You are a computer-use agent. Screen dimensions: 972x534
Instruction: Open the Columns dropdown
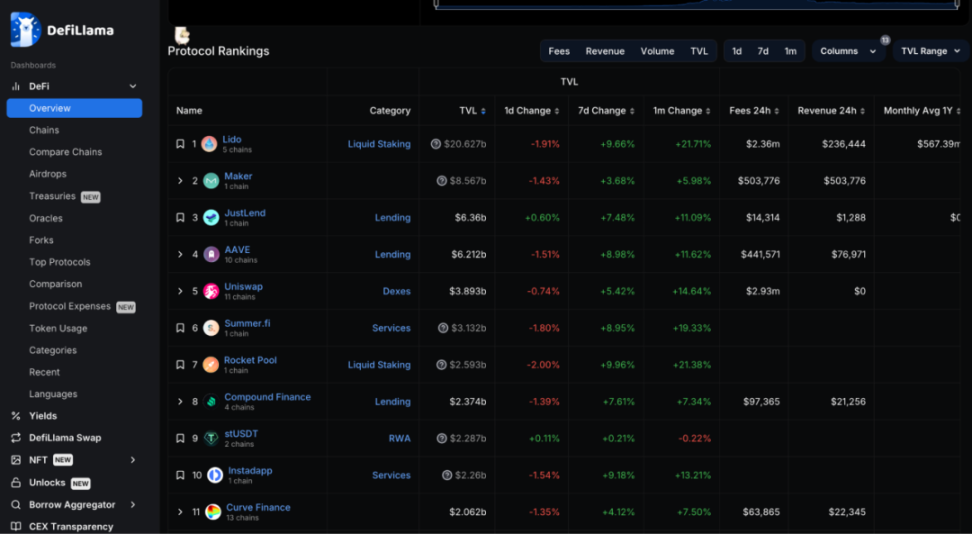pos(848,51)
